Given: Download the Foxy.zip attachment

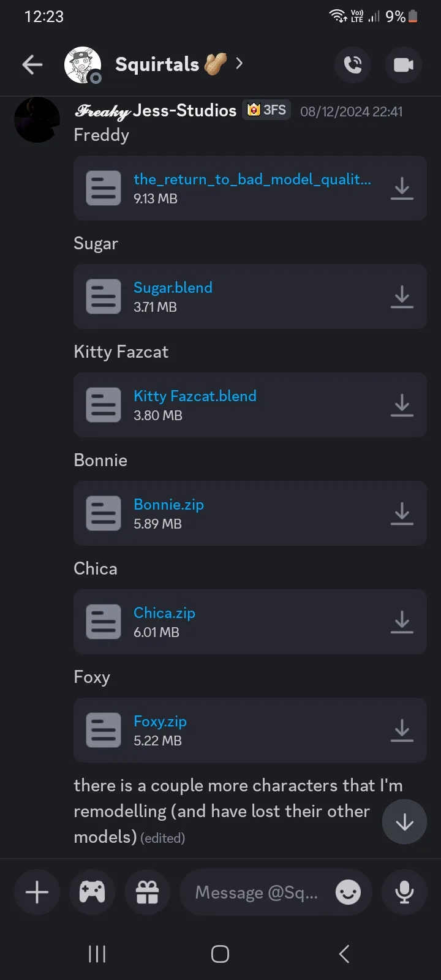Looking at the screenshot, I should (x=402, y=730).
